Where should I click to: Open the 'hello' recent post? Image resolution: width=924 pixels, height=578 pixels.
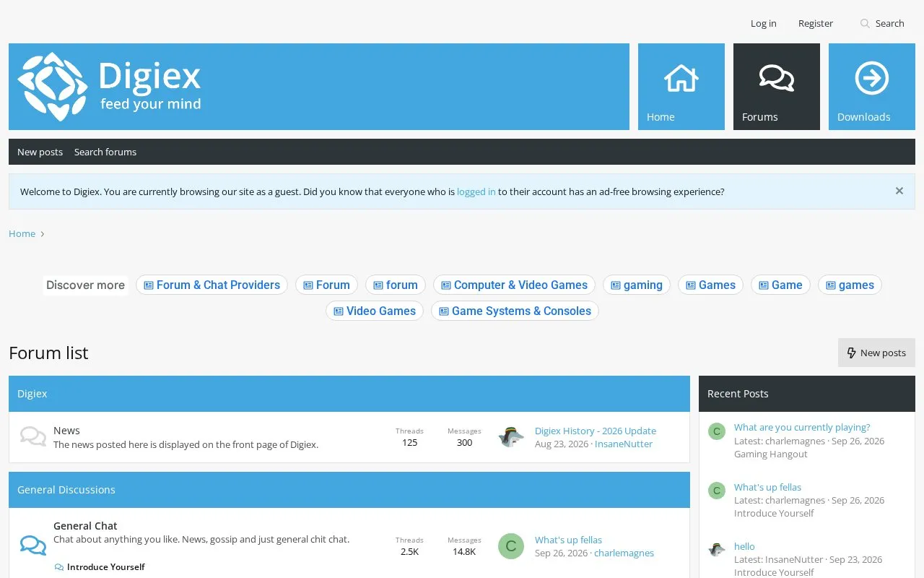(744, 546)
